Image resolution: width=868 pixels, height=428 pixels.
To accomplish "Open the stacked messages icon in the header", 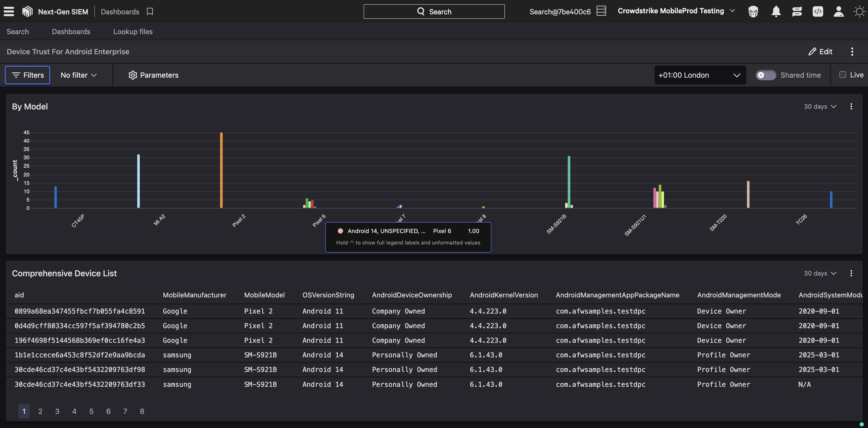I will point(797,11).
